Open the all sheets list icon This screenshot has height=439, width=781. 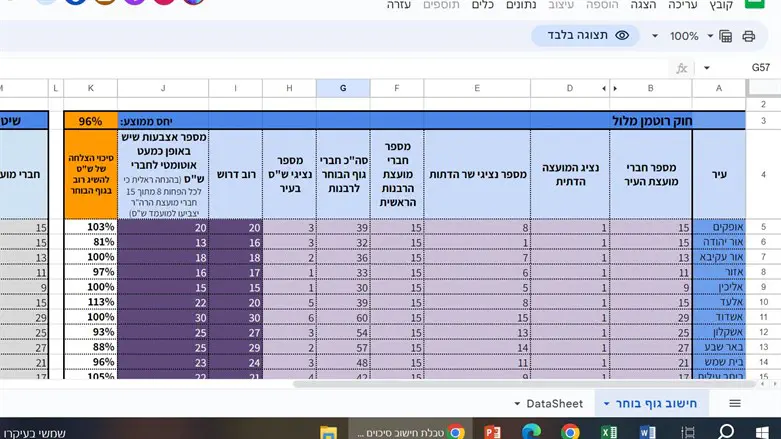click(x=735, y=404)
